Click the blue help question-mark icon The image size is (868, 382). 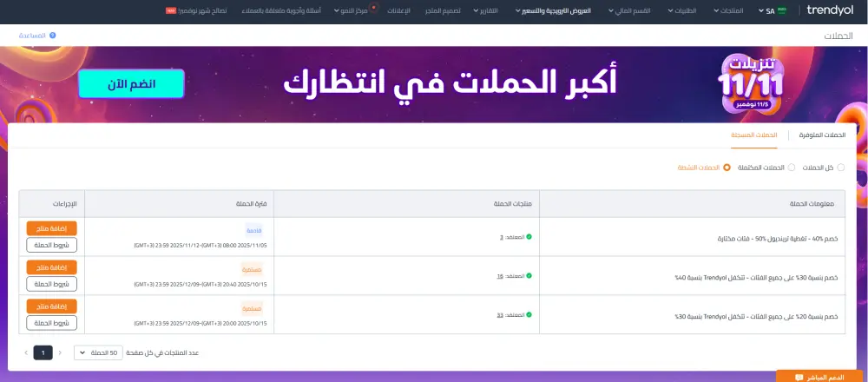click(53, 36)
